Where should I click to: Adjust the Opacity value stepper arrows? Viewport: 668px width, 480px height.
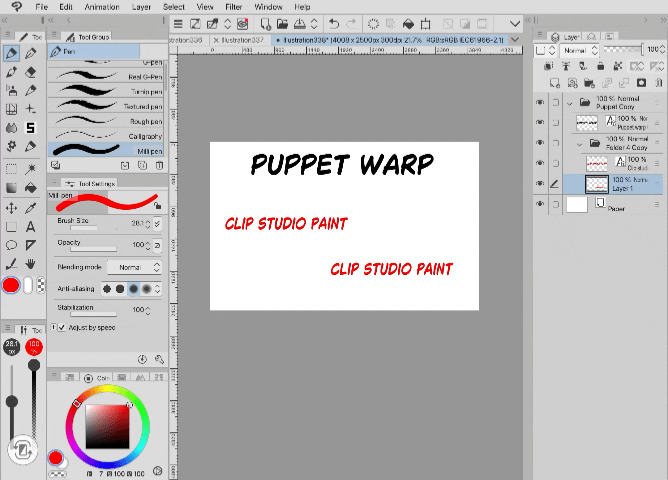tap(148, 245)
